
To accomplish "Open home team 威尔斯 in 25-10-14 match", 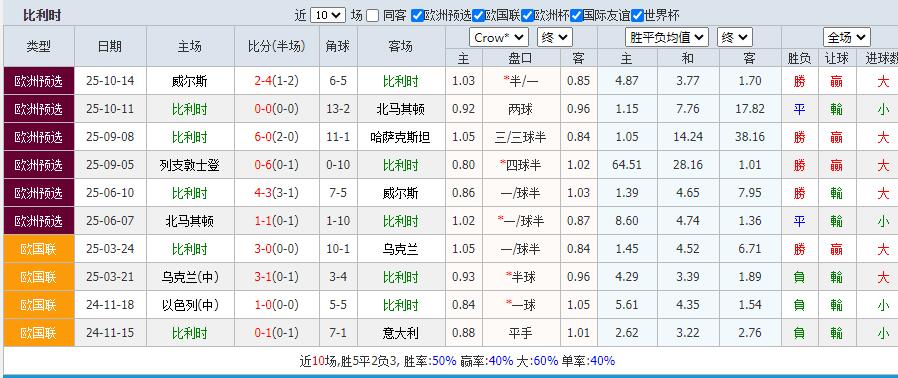I will click(190, 81).
